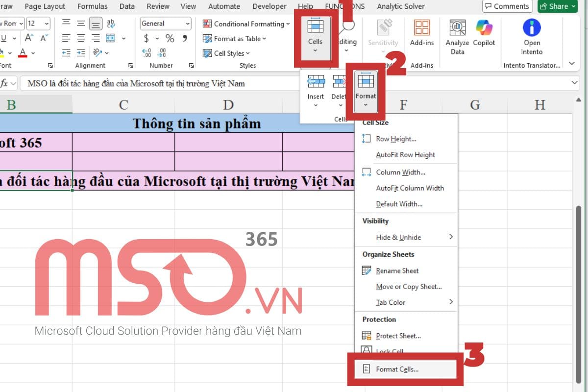Open the Accounting format dropdown arrow
588x392 pixels.
[157, 38]
